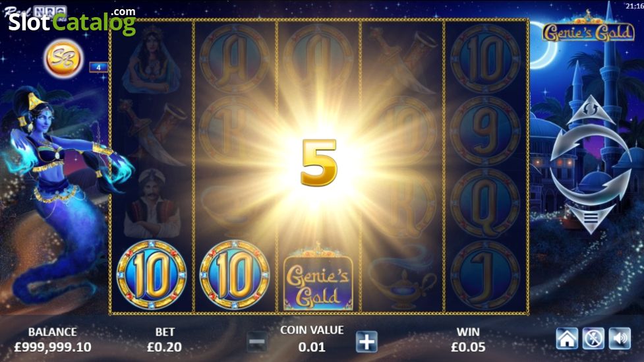Viewport: 644px width, 362px height.
Task: Open the menu triangle below the spin button
Action: (x=591, y=218)
